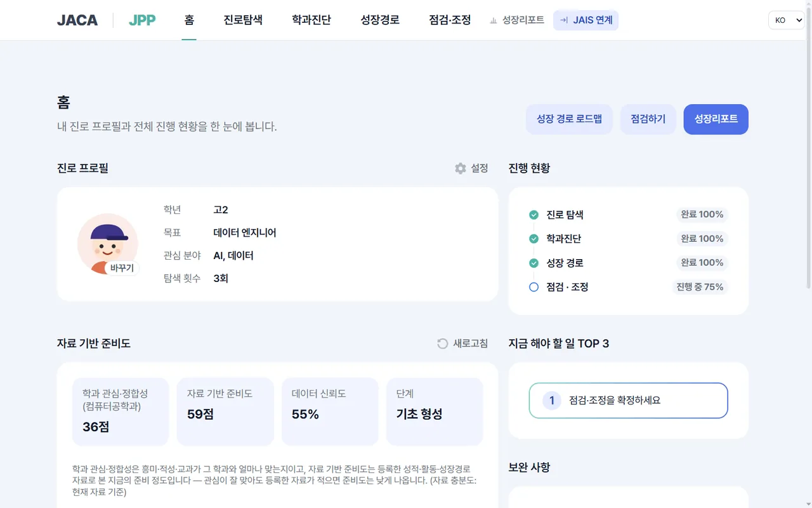Click the 36점 score card
The image size is (812, 508).
click(x=121, y=412)
